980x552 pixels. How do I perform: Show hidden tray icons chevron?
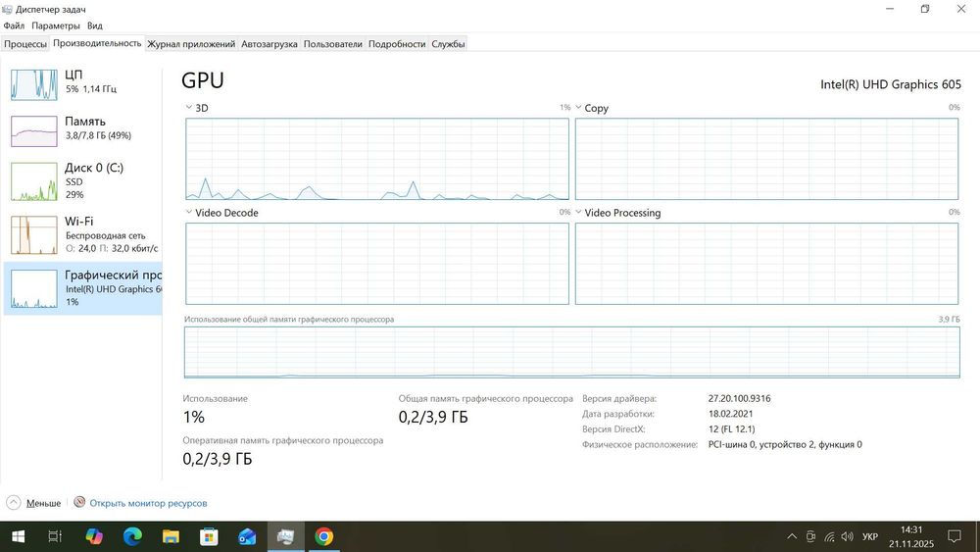tap(792, 536)
